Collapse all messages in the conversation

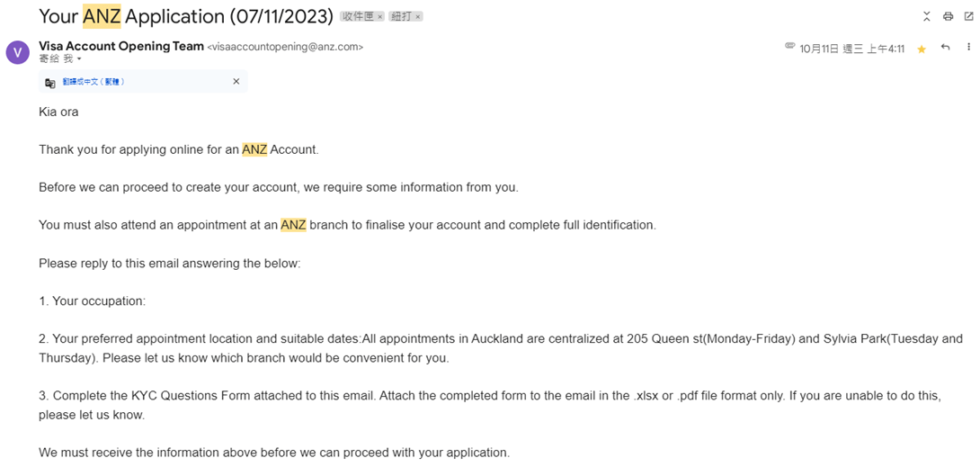tap(928, 16)
